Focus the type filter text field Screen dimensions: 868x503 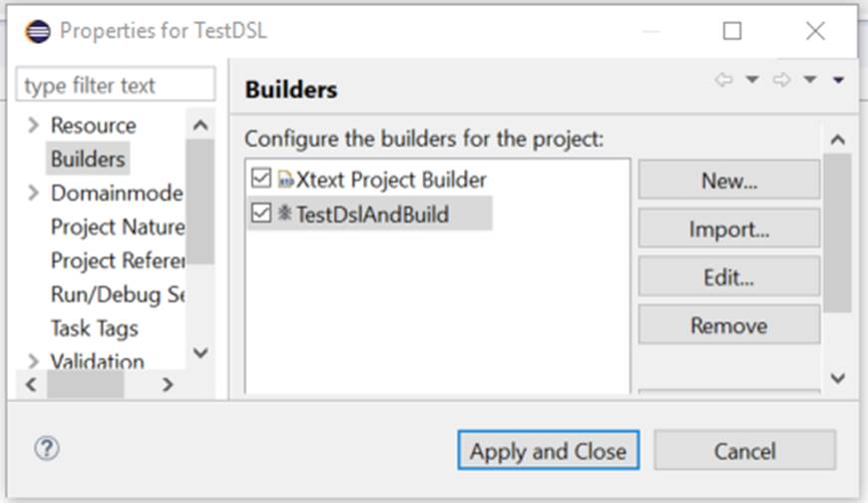[x=116, y=86]
